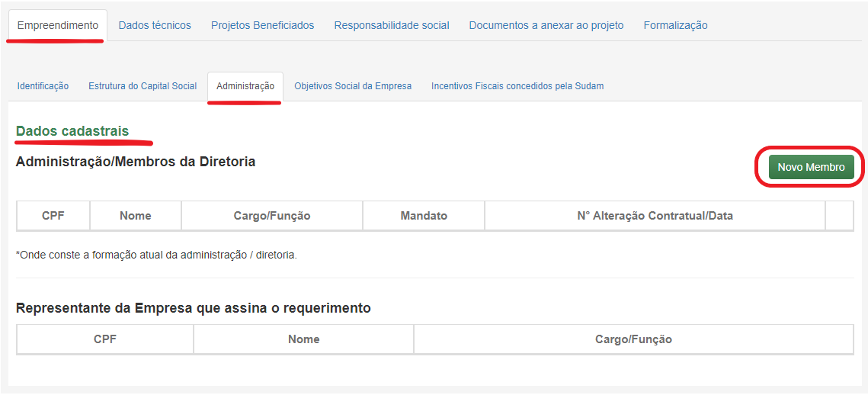The width and height of the screenshot is (868, 395).
Task: Switch to the Formalização tab
Action: 675,25
